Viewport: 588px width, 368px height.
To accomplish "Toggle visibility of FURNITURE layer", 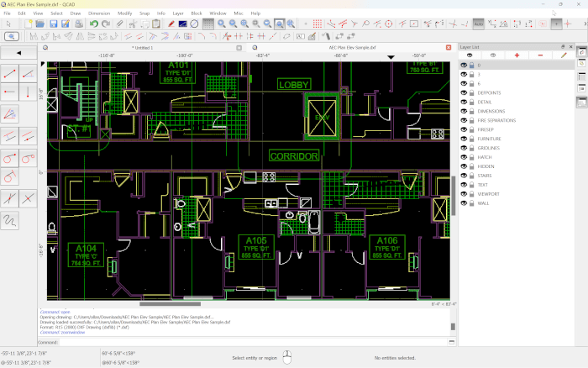I will tap(464, 139).
